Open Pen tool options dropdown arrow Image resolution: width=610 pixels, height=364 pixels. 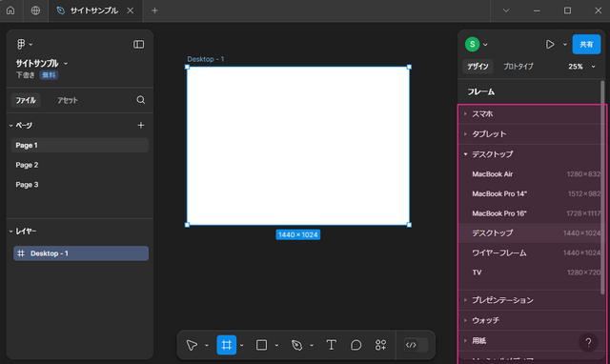[312, 345]
